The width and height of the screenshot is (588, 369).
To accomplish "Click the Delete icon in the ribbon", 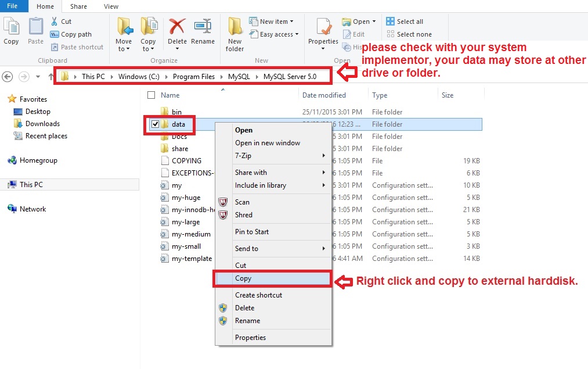I will coord(177,27).
